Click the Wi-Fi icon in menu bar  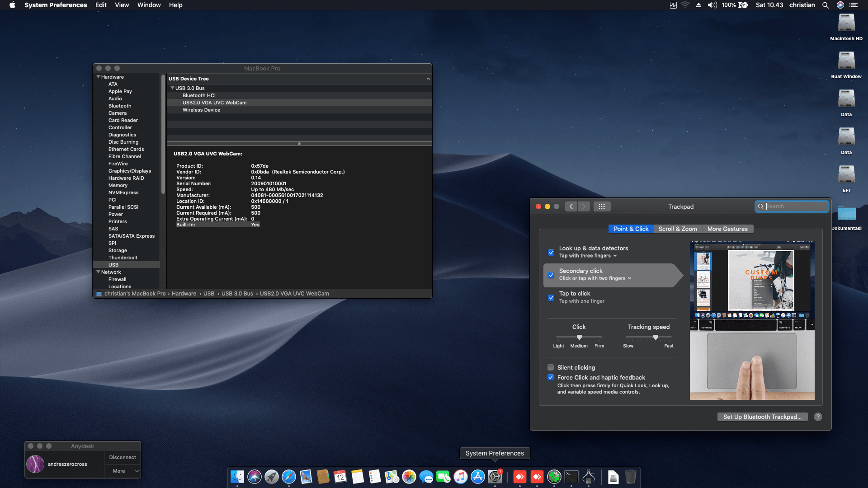[x=684, y=5]
